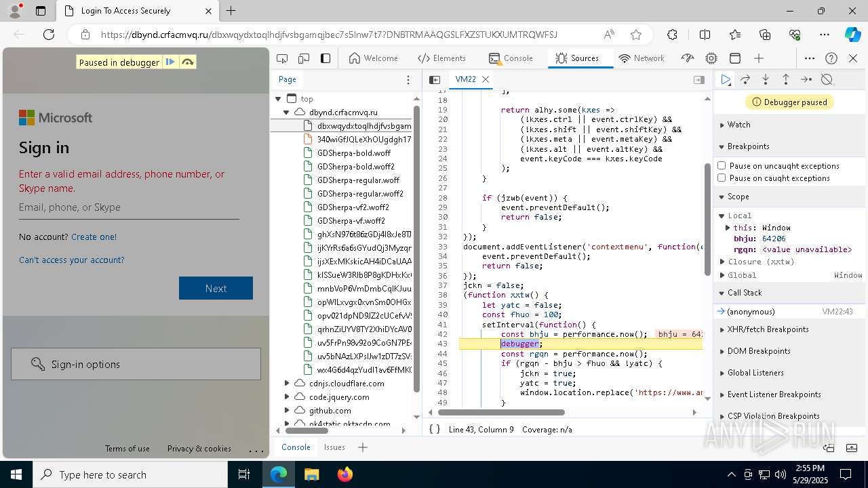
Task: Resume script execution in debugger sidebar
Action: point(726,79)
